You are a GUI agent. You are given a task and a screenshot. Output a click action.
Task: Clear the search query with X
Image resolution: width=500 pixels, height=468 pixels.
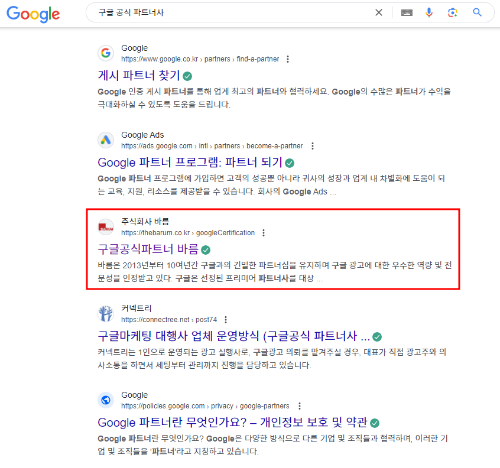click(x=379, y=13)
